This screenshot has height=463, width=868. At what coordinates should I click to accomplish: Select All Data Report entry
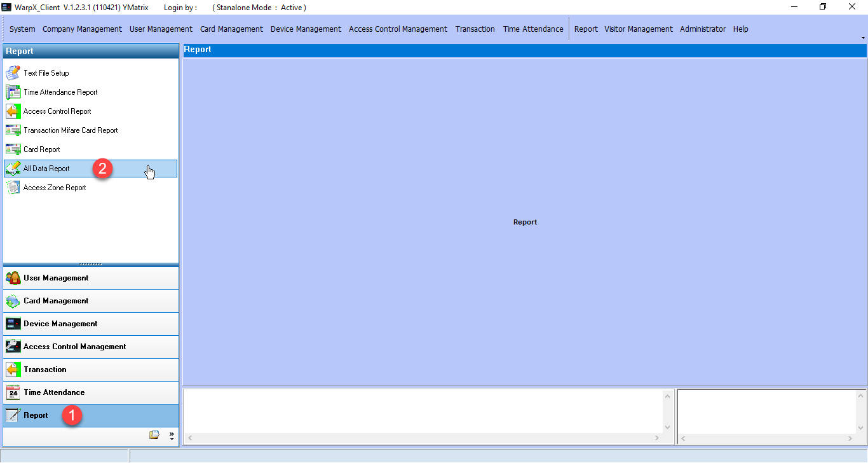[x=90, y=169]
